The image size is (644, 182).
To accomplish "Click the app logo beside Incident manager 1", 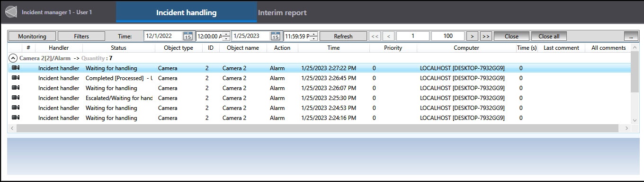I will [x=10, y=12].
